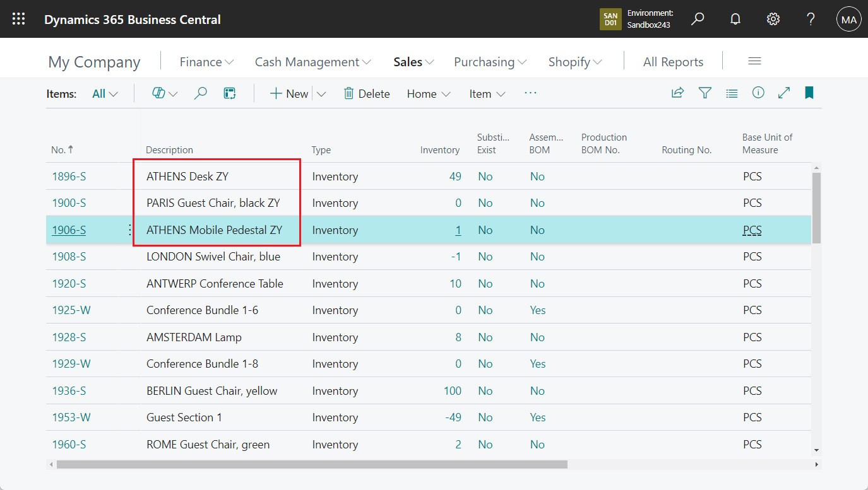Open the Home actions dropdown

click(x=429, y=93)
